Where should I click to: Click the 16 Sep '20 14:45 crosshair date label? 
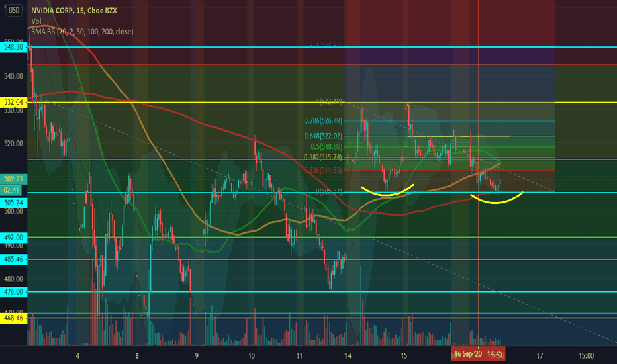(478, 354)
